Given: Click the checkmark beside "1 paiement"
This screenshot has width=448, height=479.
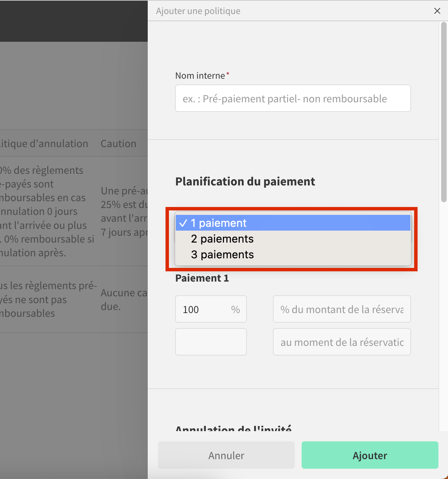Looking at the screenshot, I should (183, 223).
